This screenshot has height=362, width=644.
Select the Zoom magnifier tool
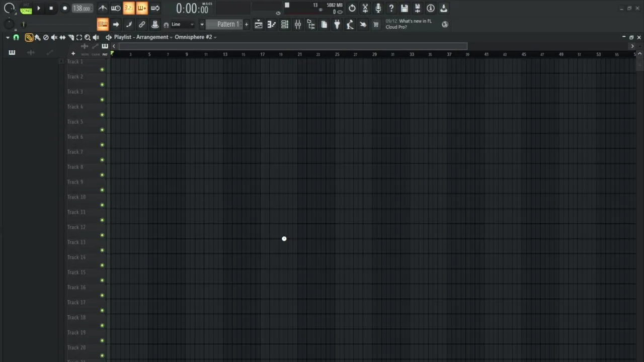pyautogui.click(x=88, y=37)
